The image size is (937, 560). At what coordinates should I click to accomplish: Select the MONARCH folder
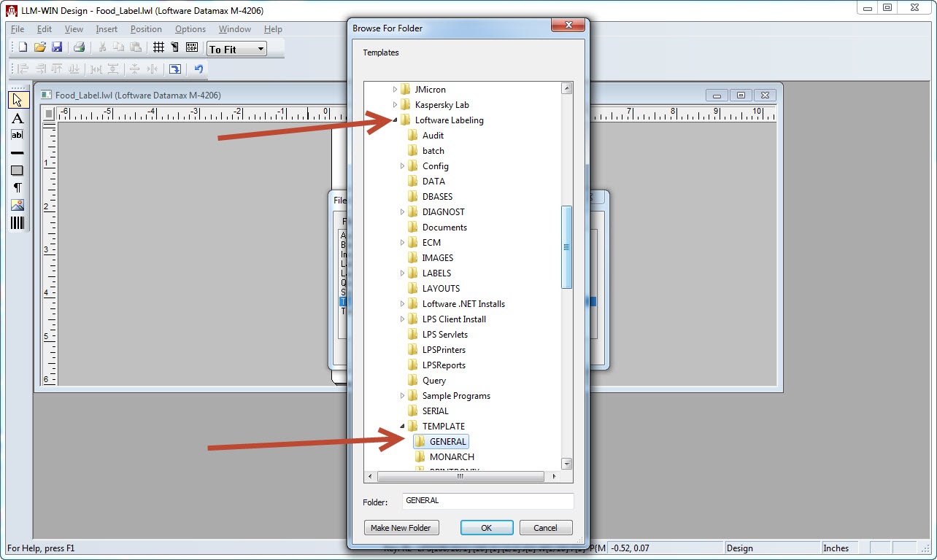point(452,457)
